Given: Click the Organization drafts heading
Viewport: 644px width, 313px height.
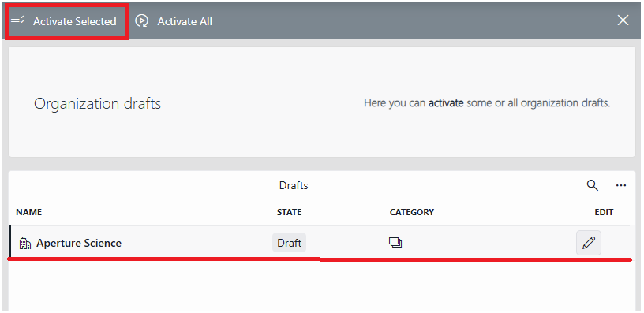Looking at the screenshot, I should pyautogui.click(x=97, y=104).
